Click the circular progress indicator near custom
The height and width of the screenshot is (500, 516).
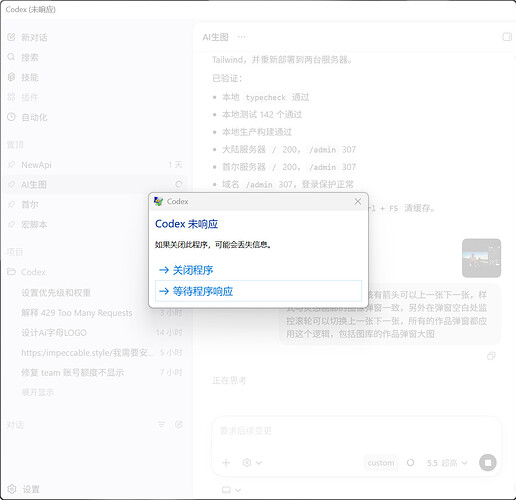[x=411, y=463]
